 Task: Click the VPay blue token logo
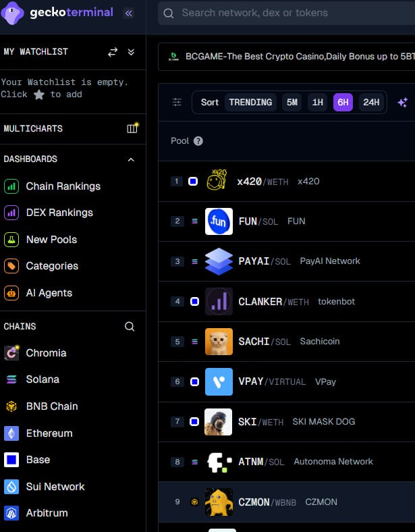click(219, 381)
